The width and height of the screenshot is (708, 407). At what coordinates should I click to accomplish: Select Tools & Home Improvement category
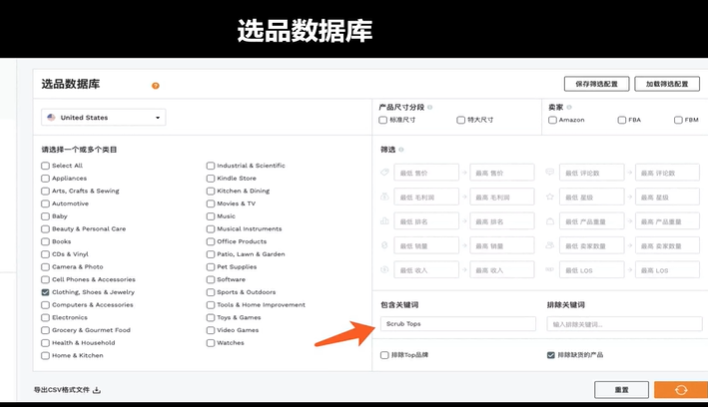[210, 305]
